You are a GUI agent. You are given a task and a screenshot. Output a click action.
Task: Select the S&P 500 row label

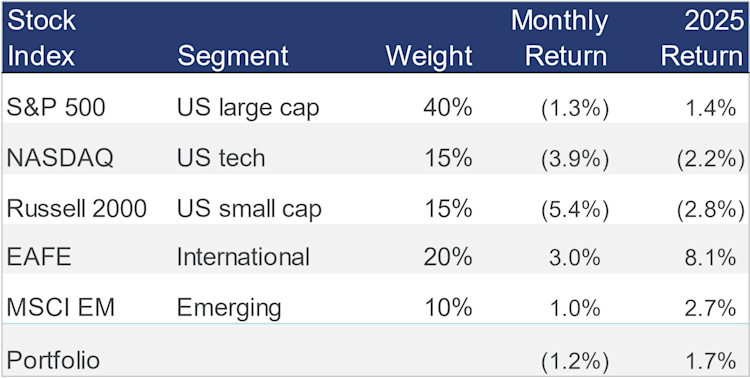(55, 108)
